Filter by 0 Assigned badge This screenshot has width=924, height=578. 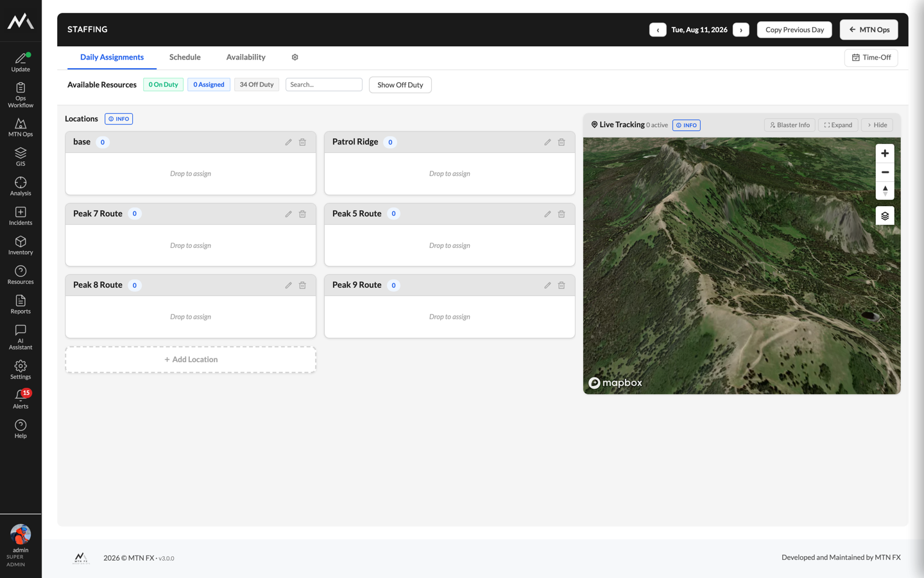tap(209, 85)
